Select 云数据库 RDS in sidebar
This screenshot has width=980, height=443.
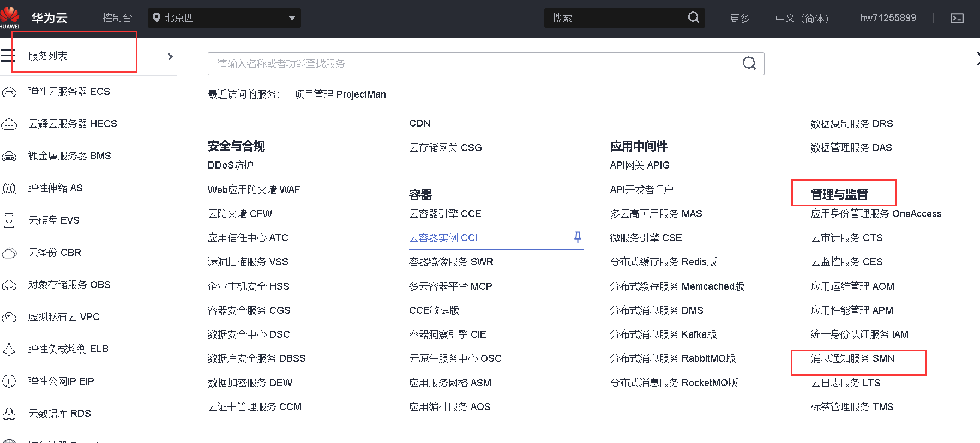click(59, 414)
